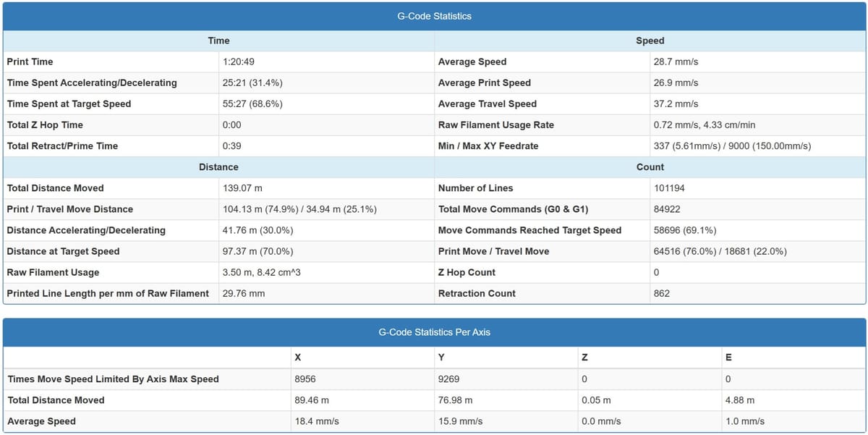
Task: Click the Distance section heading
Action: [218, 166]
